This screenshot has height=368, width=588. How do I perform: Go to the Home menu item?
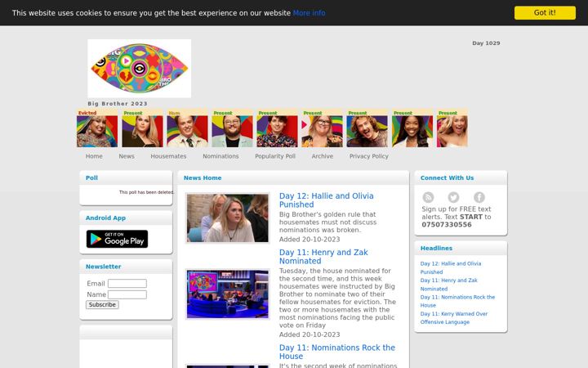pos(94,156)
